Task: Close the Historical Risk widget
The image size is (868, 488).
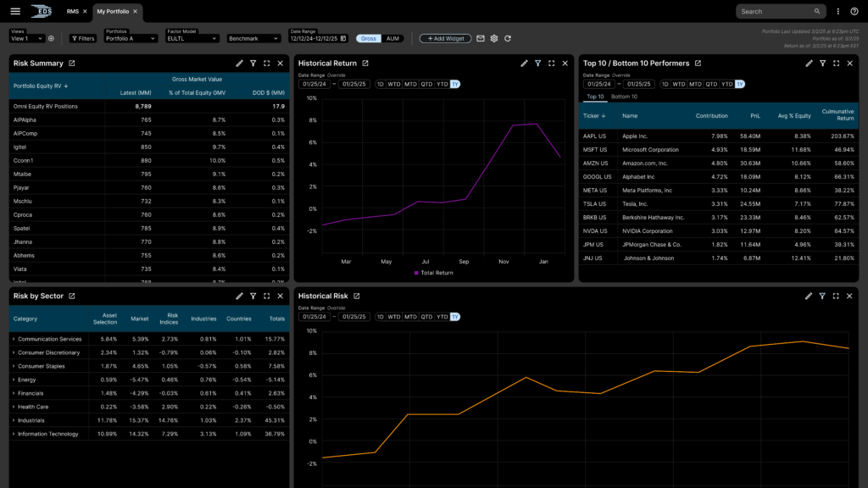Action: pos(849,297)
